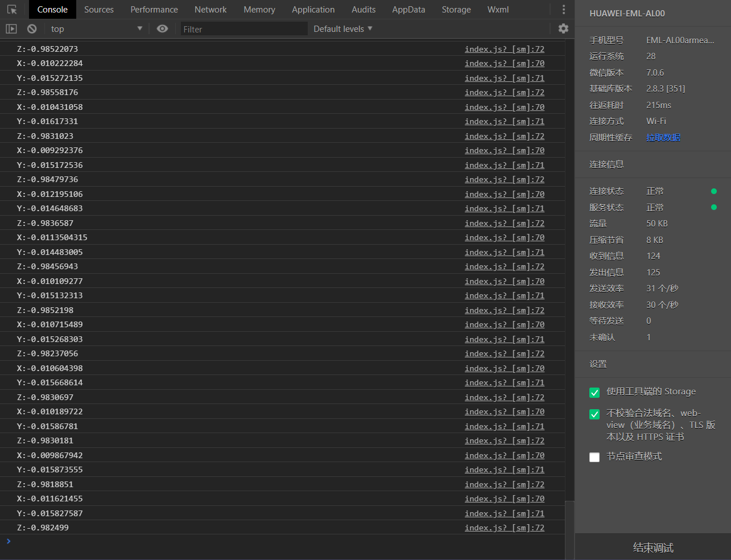Select log entry Z:-0.9831023
Image resolution: width=731 pixels, height=560 pixels.
point(45,136)
